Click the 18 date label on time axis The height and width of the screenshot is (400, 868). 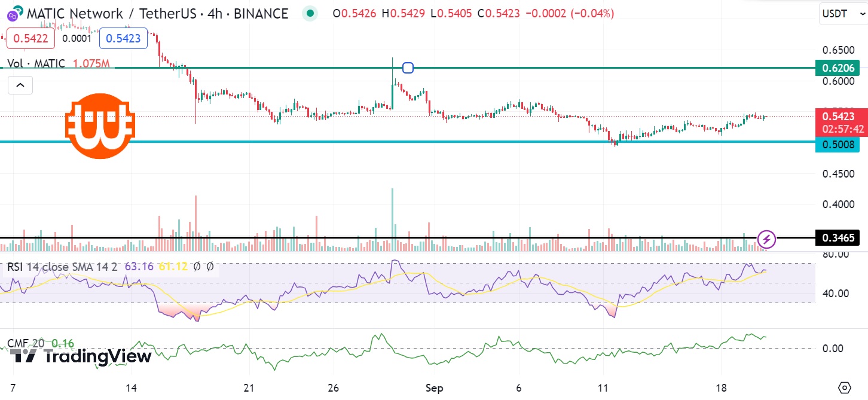pos(722,387)
